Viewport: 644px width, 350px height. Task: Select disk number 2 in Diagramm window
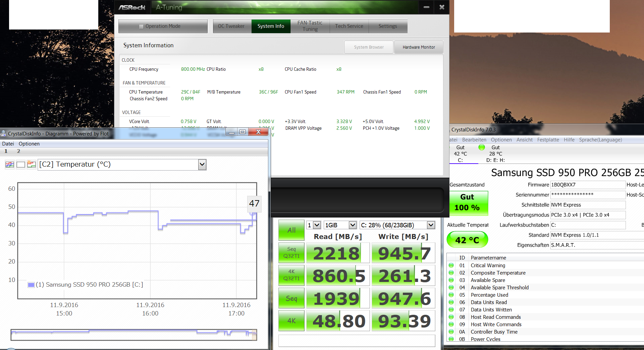[18, 151]
